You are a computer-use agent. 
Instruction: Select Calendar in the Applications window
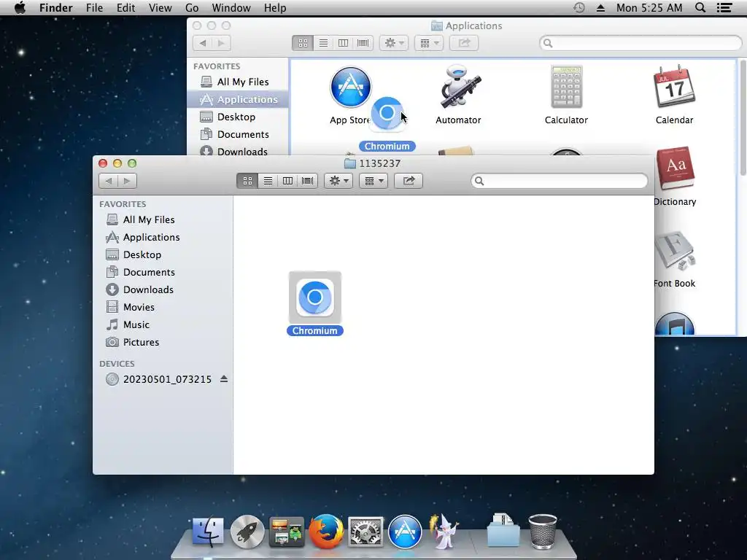[x=674, y=95]
